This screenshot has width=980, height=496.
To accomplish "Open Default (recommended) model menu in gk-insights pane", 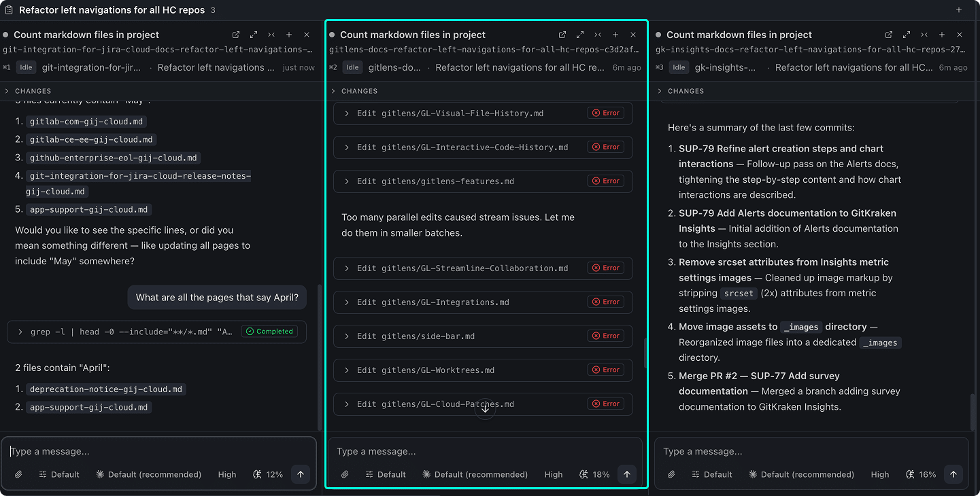I will click(802, 474).
